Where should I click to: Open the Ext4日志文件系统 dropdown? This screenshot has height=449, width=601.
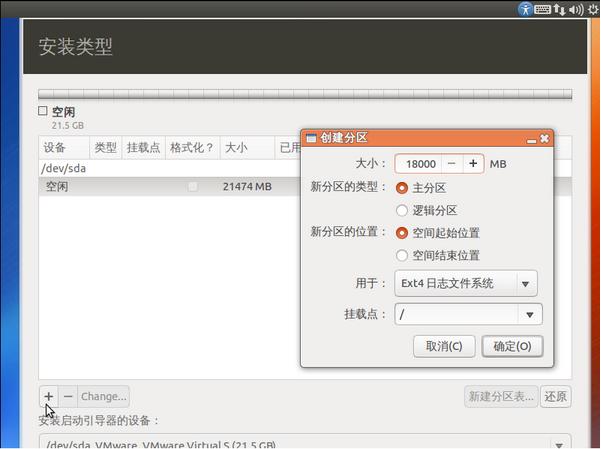tap(466, 283)
